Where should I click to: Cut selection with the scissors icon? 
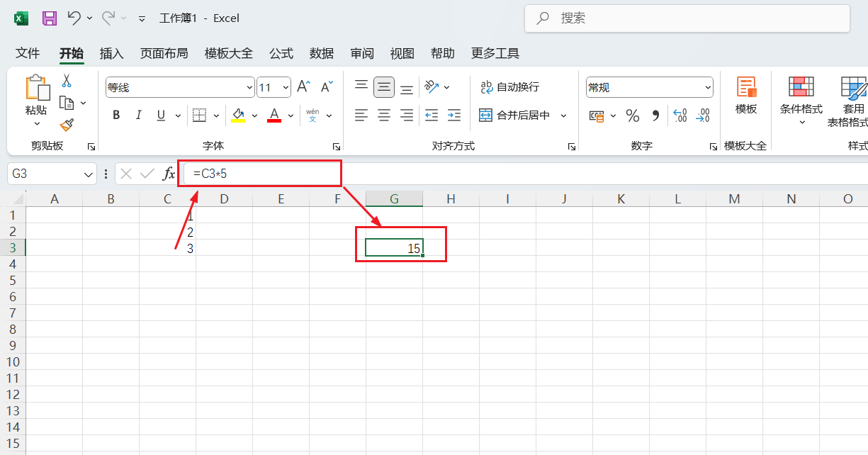[x=67, y=81]
